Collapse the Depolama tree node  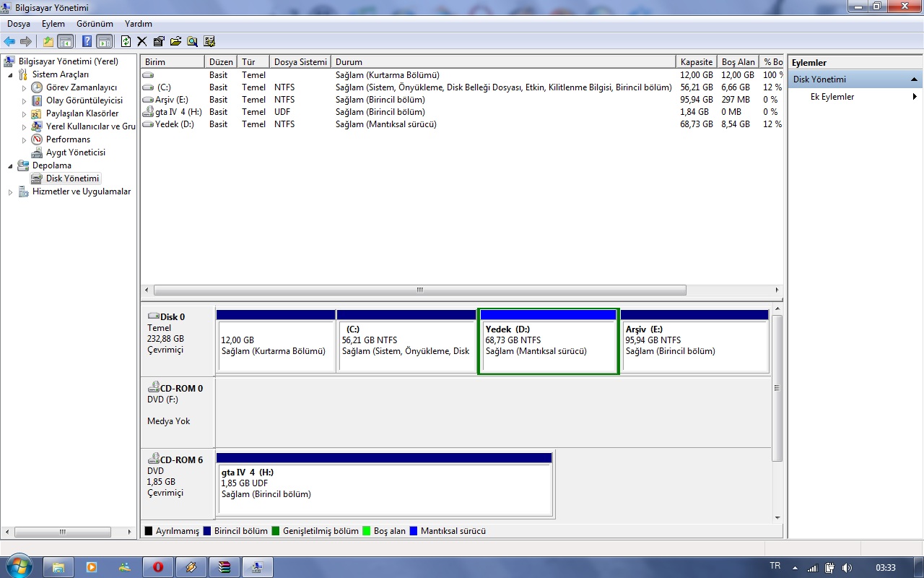(10, 165)
